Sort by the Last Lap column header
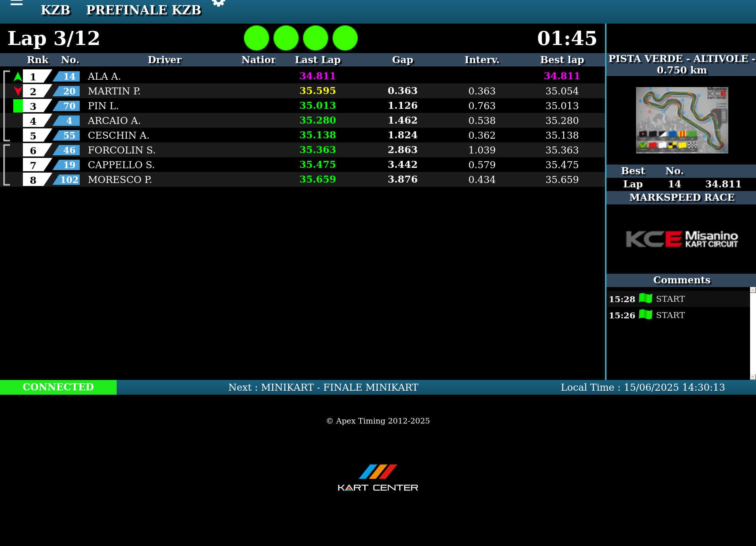 [317, 60]
